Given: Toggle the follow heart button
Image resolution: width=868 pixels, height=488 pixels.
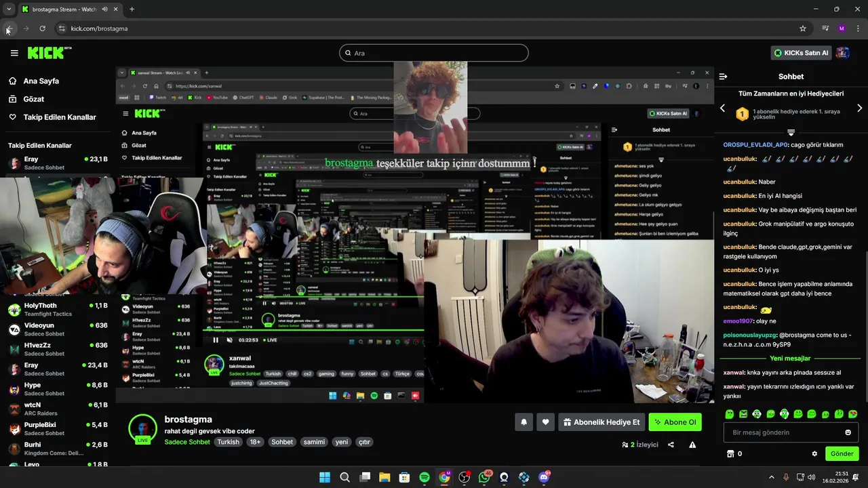Looking at the screenshot, I should tap(545, 422).
